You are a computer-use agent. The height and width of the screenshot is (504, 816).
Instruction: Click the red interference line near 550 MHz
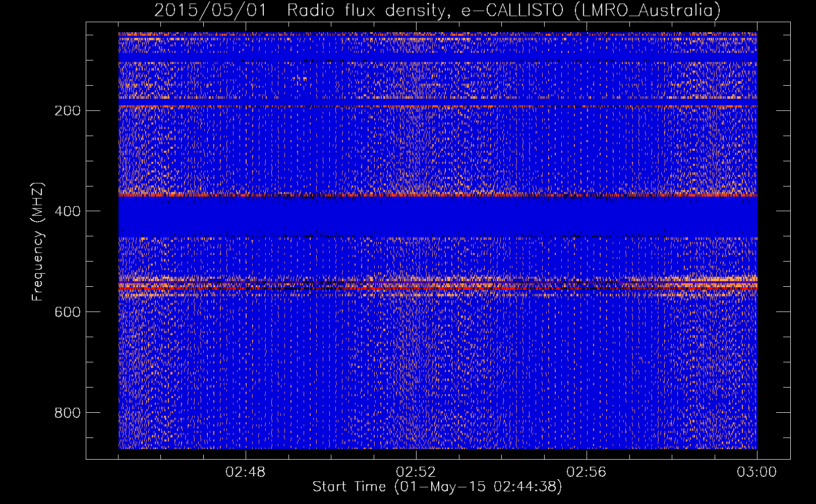[438, 288]
